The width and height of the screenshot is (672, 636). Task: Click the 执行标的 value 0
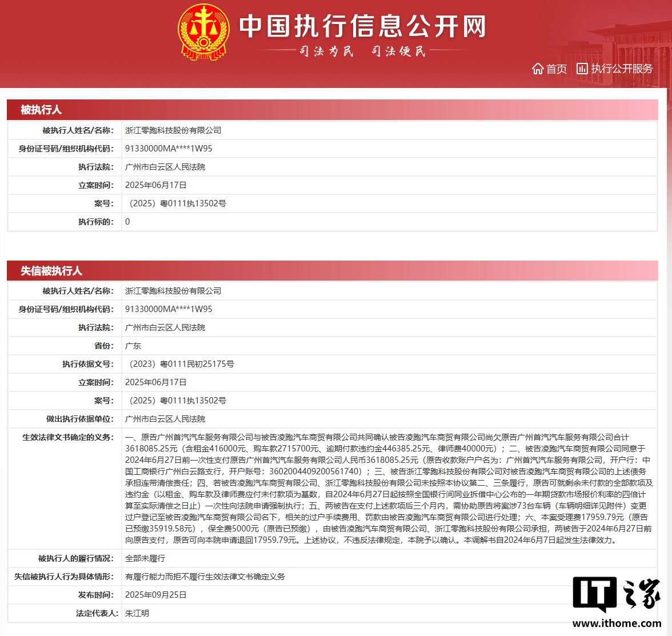[x=127, y=222]
